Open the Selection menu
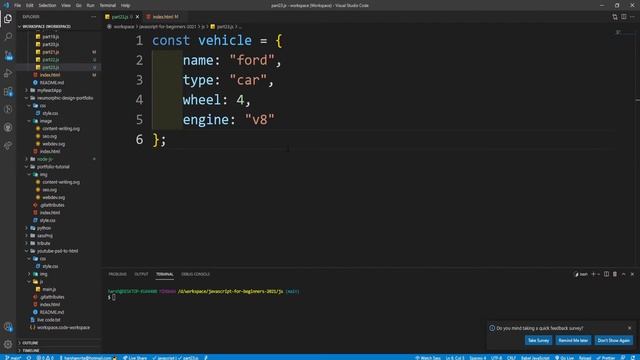This screenshot has width=640, height=360. [x=47, y=5]
